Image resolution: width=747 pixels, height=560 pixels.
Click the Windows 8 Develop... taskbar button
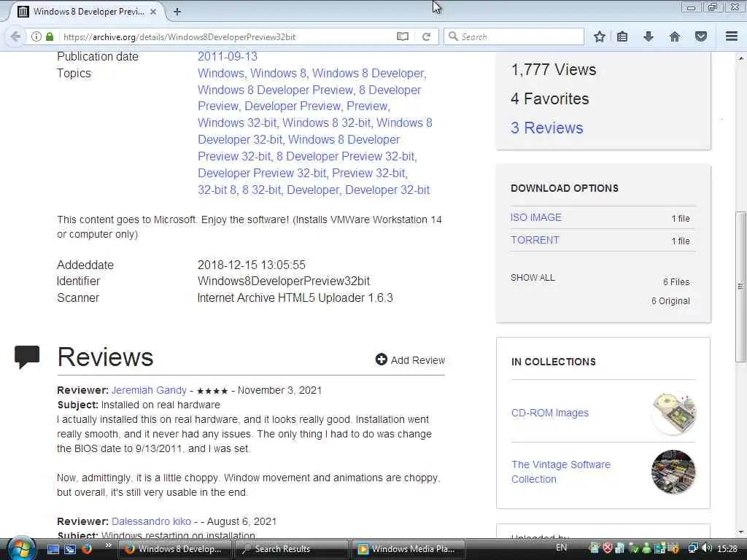click(x=174, y=549)
